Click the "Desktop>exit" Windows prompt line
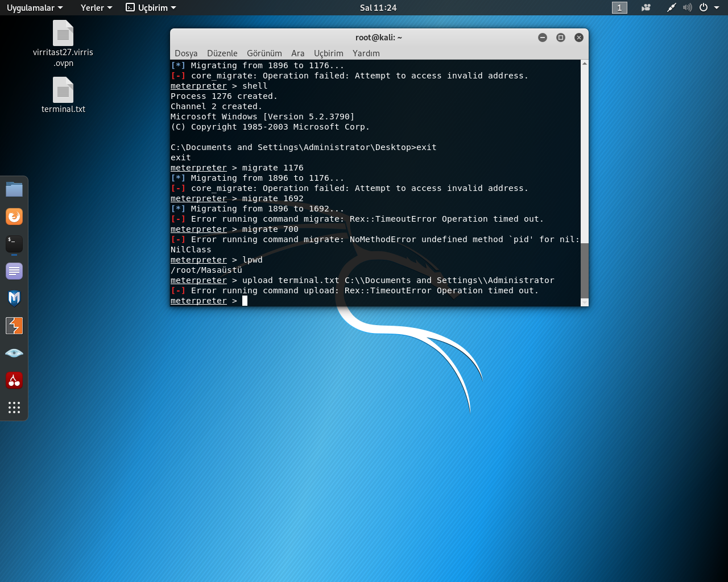 click(x=304, y=147)
